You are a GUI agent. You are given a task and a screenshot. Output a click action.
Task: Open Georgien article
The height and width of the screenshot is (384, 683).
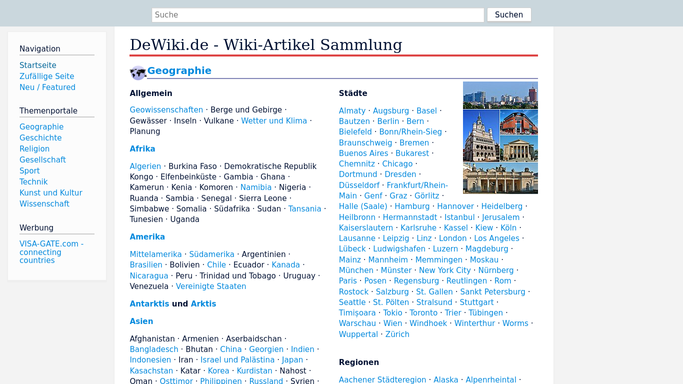[266, 349]
